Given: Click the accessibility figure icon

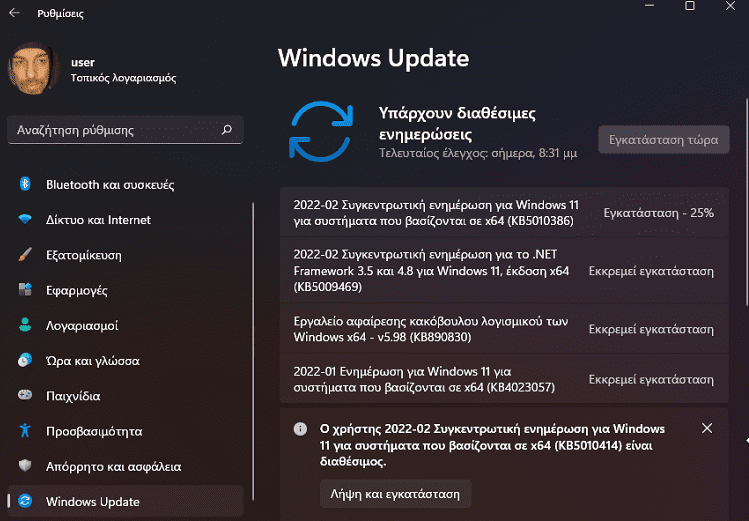Looking at the screenshot, I should tap(25, 431).
